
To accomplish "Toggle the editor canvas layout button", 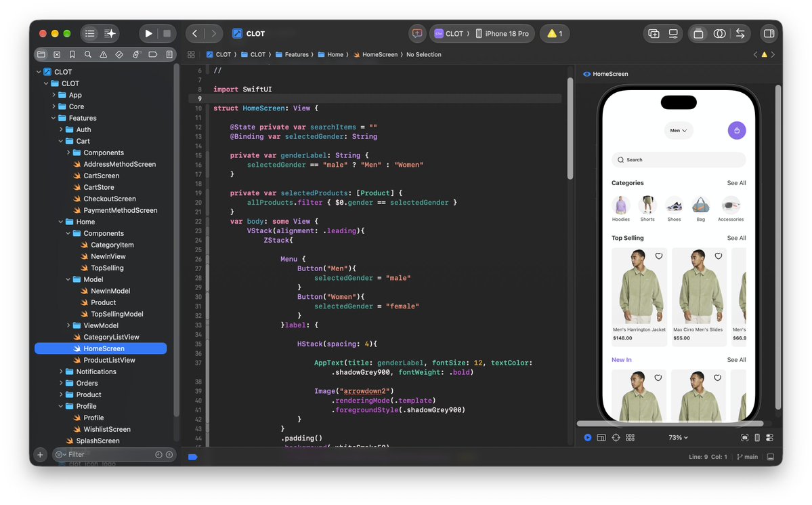I will 698,34.
